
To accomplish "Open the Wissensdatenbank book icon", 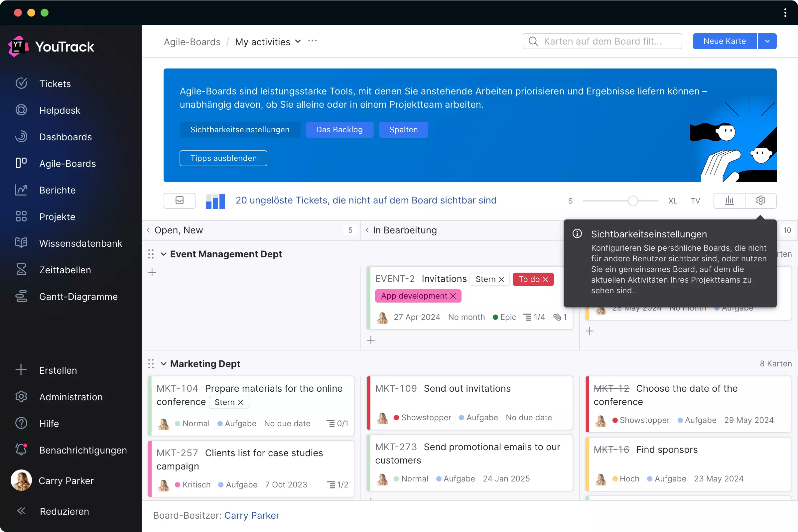I will coord(21,243).
